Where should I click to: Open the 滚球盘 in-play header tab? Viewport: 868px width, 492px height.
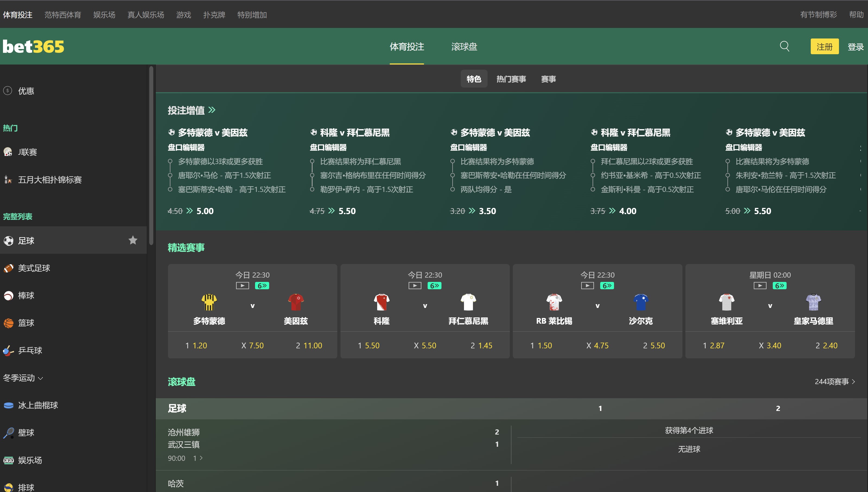tap(464, 47)
